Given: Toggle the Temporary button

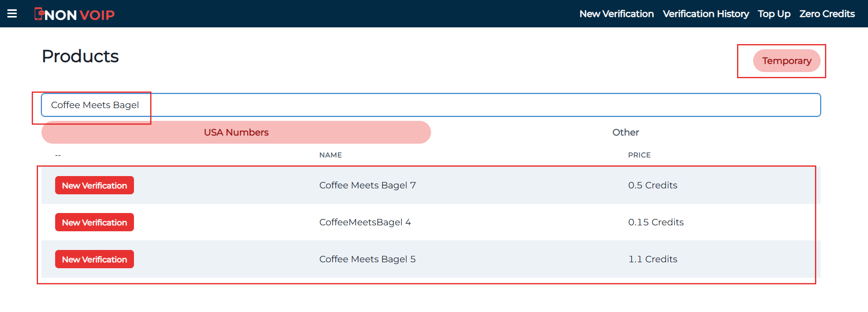Looking at the screenshot, I should [x=786, y=61].
